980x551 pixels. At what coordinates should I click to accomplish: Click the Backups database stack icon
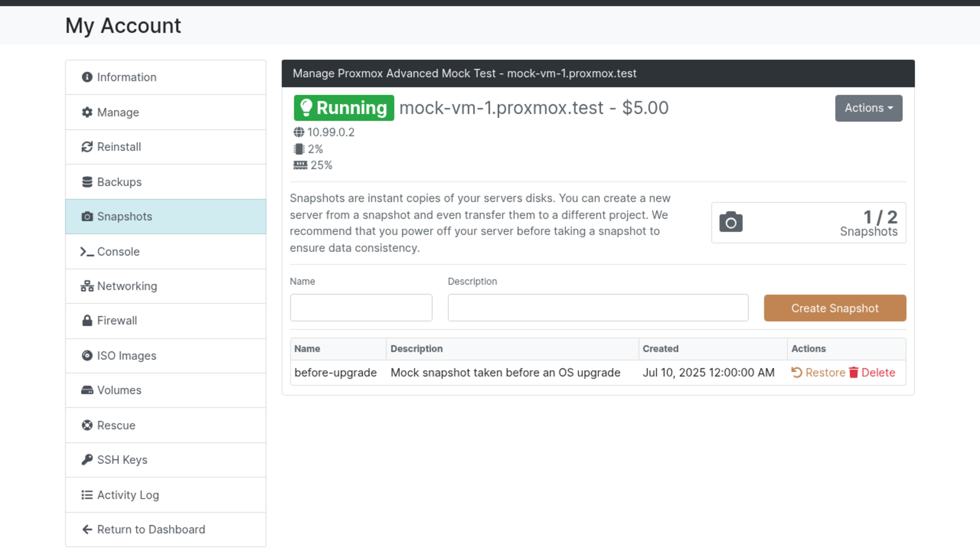(x=87, y=182)
